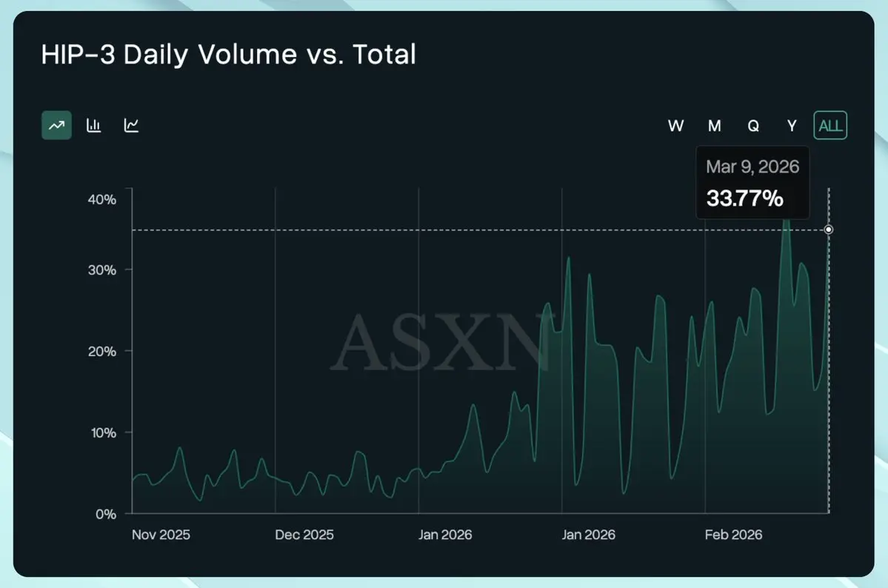Select the W weekly range

(x=675, y=126)
